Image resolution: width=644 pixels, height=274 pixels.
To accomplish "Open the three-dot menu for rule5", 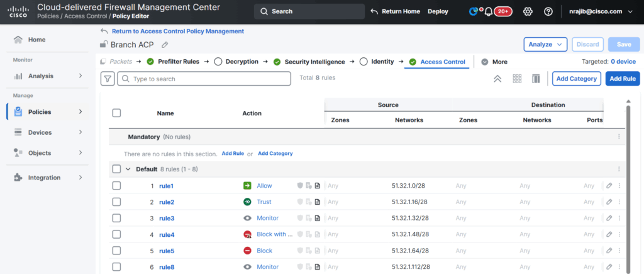I will click(x=619, y=250).
